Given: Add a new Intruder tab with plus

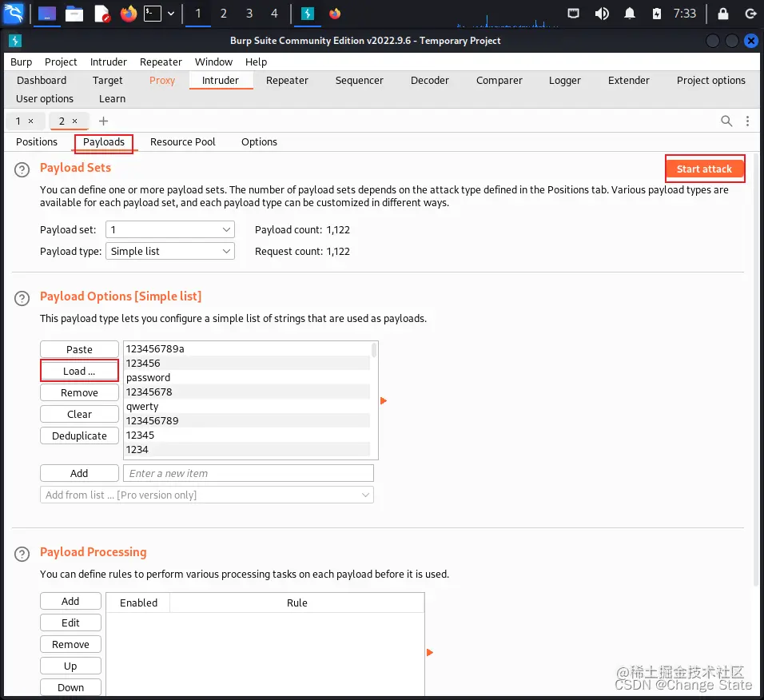Looking at the screenshot, I should [103, 121].
